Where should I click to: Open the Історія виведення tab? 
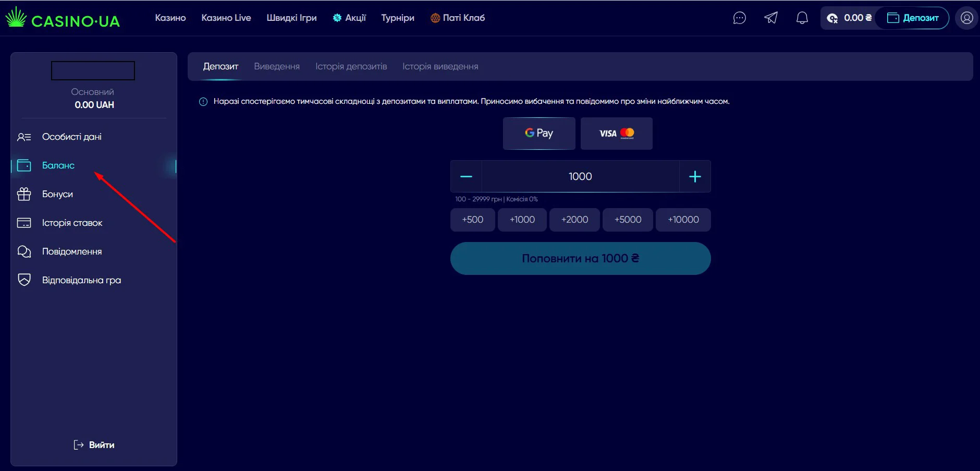440,67
